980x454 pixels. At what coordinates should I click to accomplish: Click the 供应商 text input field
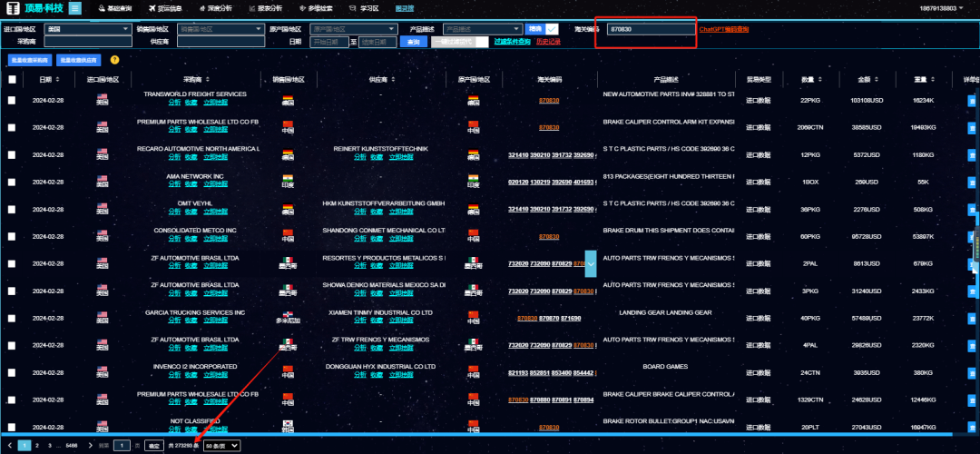[x=220, y=42]
